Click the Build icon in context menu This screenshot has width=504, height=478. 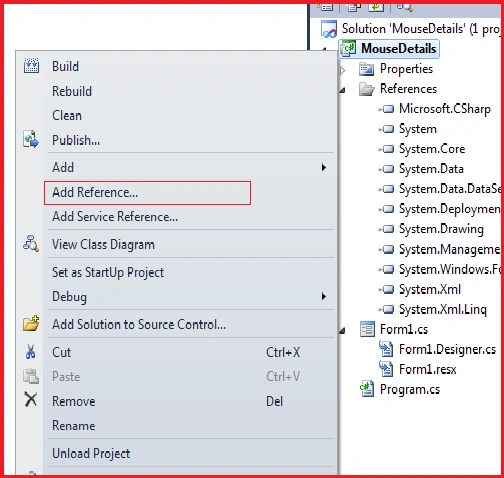31,66
